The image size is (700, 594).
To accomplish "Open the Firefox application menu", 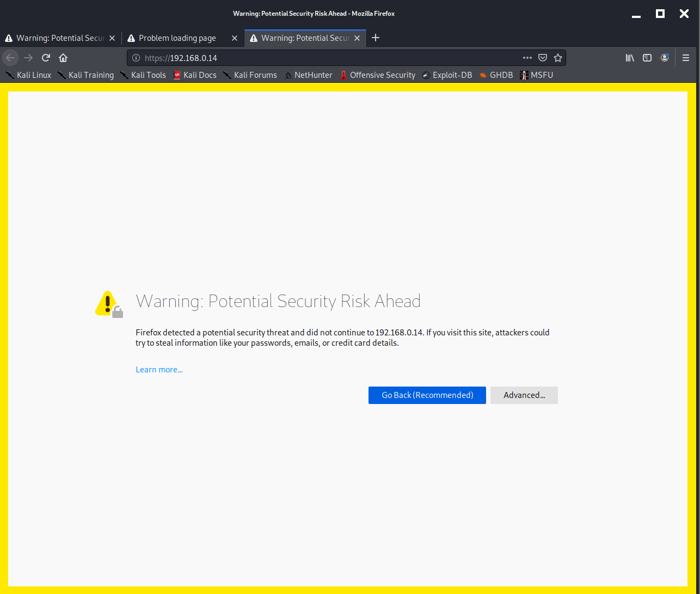I will (x=686, y=58).
